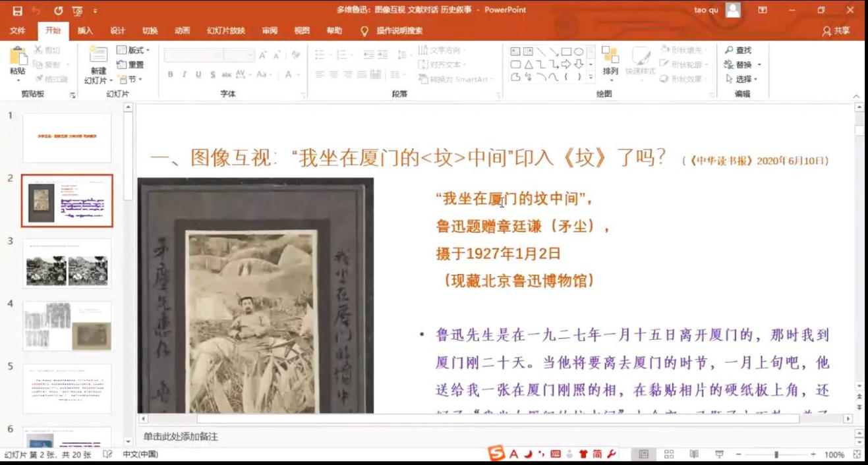Select the right block arrow shape
The width and height of the screenshot is (868, 465).
coord(565,64)
